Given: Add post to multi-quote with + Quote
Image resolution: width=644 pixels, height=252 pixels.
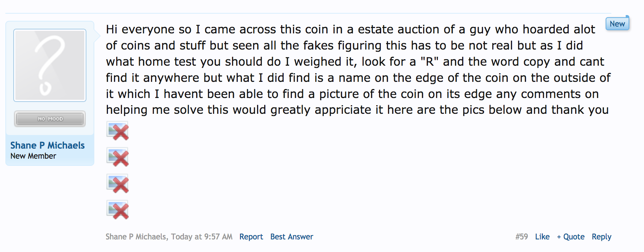Looking at the screenshot, I should click(x=570, y=237).
